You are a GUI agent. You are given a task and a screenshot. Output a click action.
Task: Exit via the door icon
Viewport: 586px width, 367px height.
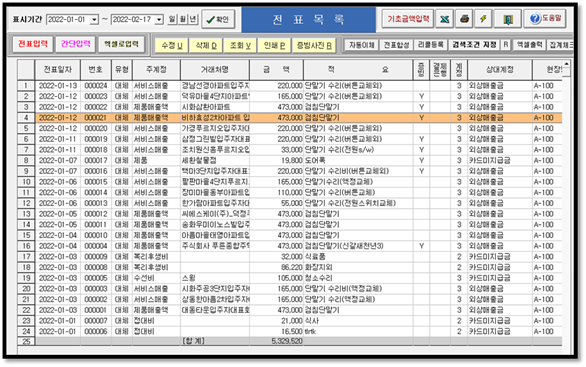(x=507, y=19)
